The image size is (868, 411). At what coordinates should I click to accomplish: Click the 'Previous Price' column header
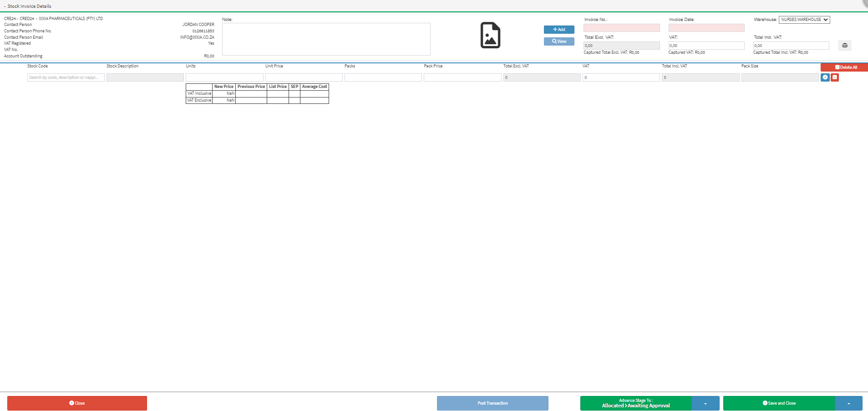coord(251,87)
